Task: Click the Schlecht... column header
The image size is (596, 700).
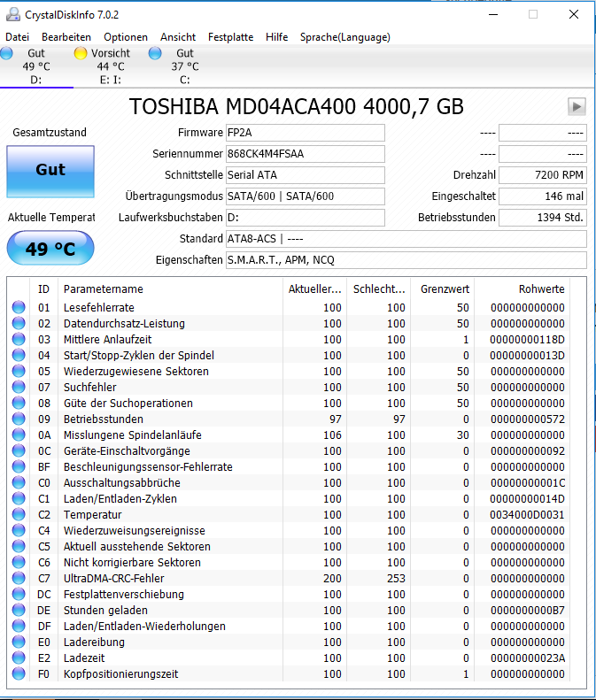Action: [x=379, y=288]
